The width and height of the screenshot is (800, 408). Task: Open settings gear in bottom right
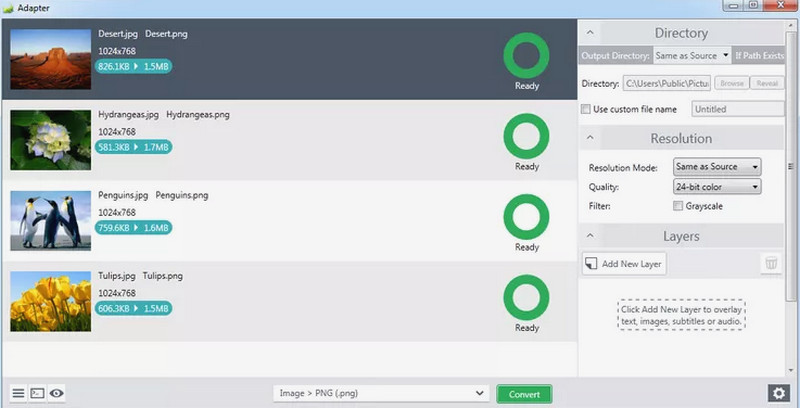coord(778,394)
